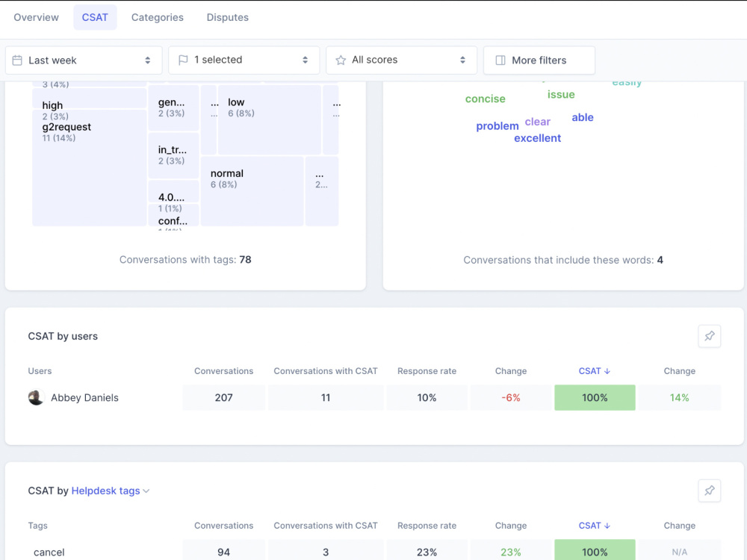The height and width of the screenshot is (560, 747).
Task: Open the 1 selected filter dropdown
Action: tap(244, 60)
